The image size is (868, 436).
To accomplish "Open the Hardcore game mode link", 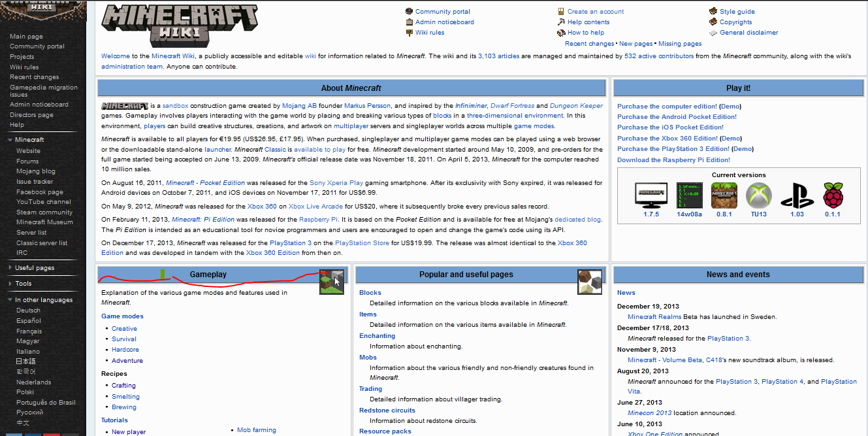I will point(125,350).
